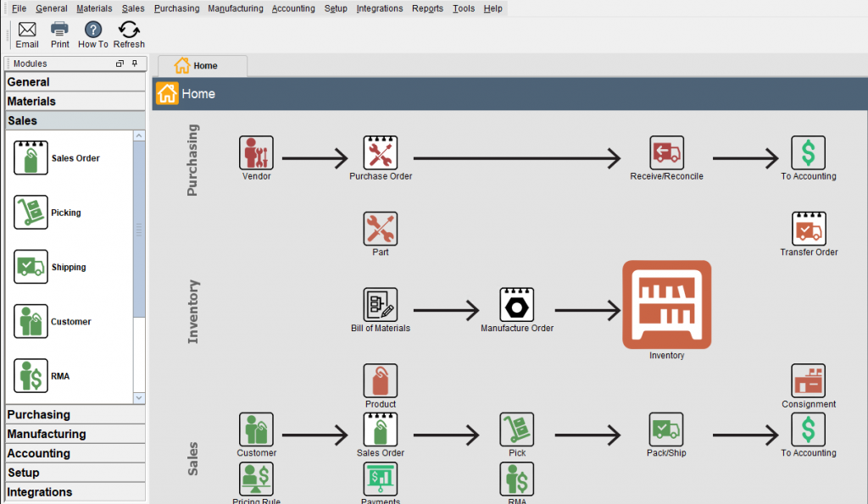Image resolution: width=868 pixels, height=504 pixels.
Task: Click the large Inventory shelf icon
Action: [x=666, y=304]
